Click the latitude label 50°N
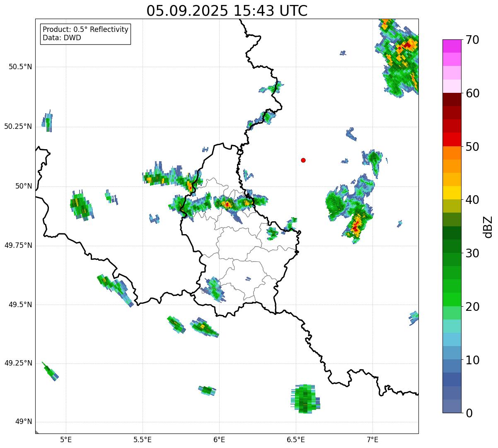Image resolution: width=498 pixels, height=448 pixels. [24, 186]
